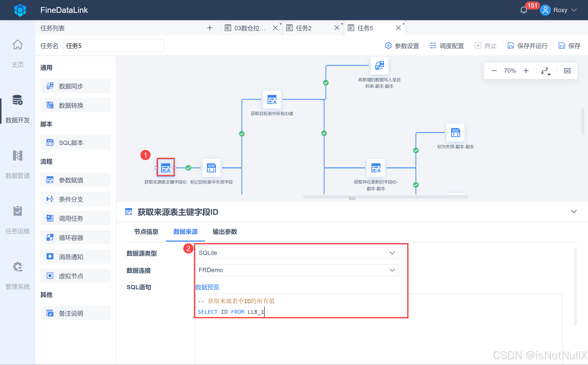Image resolution: width=588 pixels, height=365 pixels.
Task: Switch to the 节点信息 tab
Action: tap(146, 232)
